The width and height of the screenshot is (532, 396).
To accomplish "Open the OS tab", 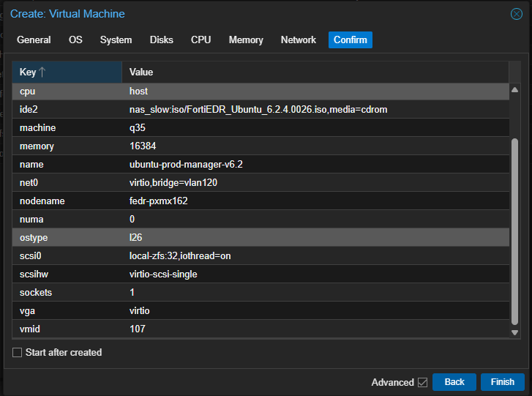I will pos(75,40).
